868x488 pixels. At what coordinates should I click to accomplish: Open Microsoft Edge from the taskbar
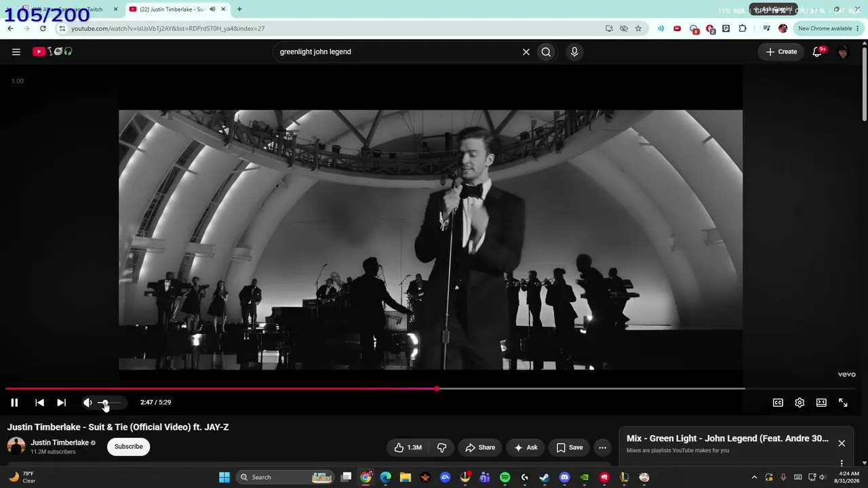385,477
